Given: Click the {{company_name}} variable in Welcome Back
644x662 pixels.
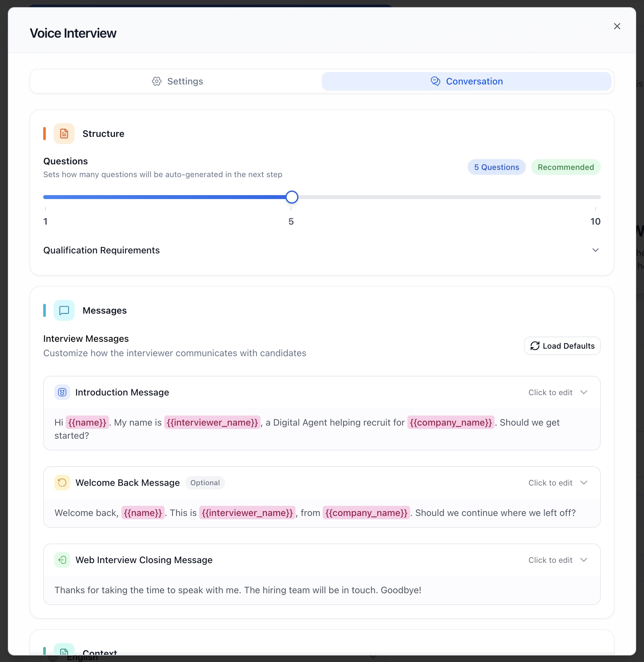Looking at the screenshot, I should pyautogui.click(x=366, y=513).
